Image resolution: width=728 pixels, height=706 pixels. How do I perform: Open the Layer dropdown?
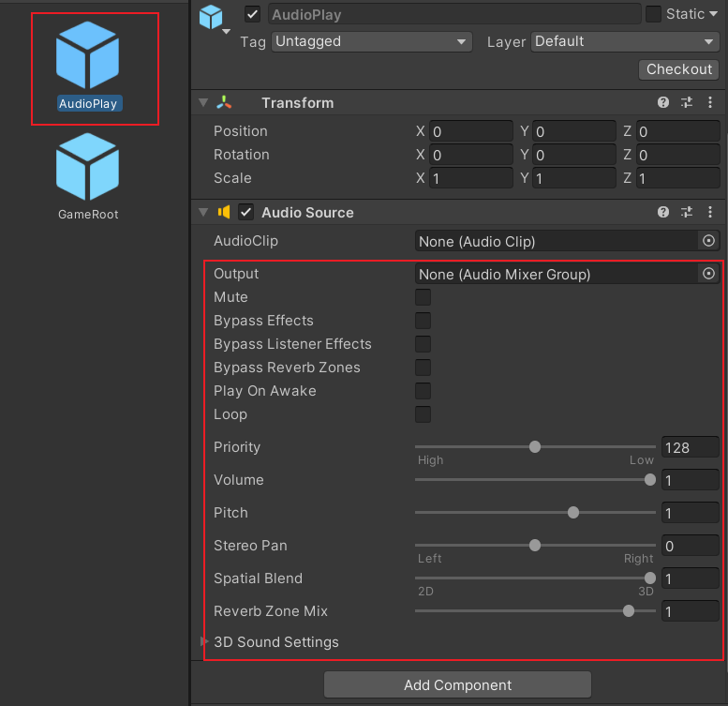pyautogui.click(x=625, y=41)
